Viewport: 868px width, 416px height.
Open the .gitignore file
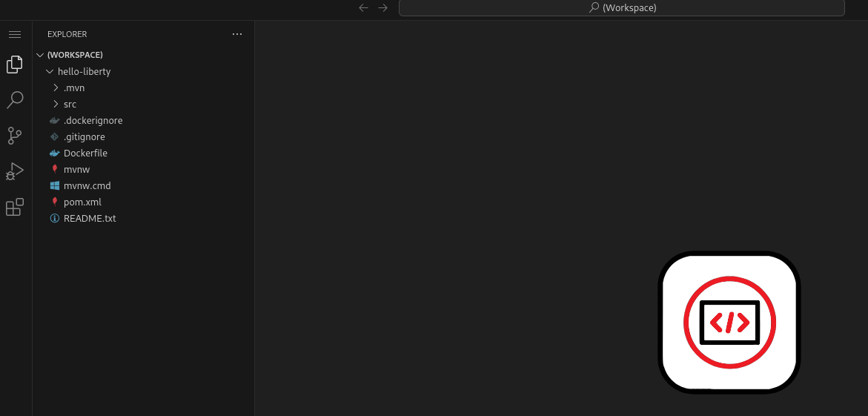tap(143, 137)
